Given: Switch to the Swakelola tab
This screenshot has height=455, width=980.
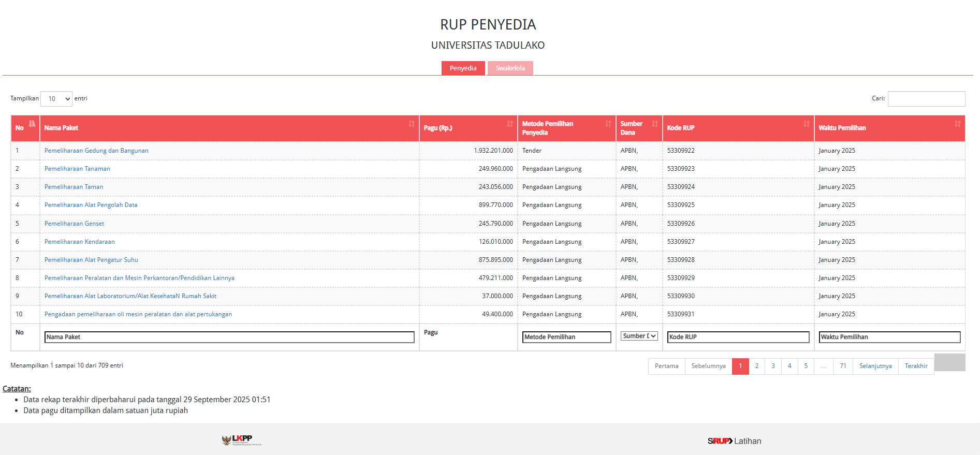Looking at the screenshot, I should point(510,68).
